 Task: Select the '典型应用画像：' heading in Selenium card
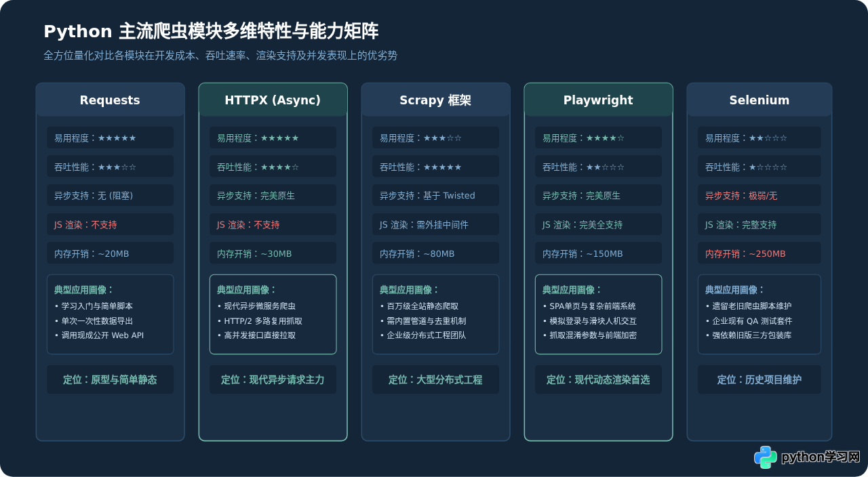735,290
